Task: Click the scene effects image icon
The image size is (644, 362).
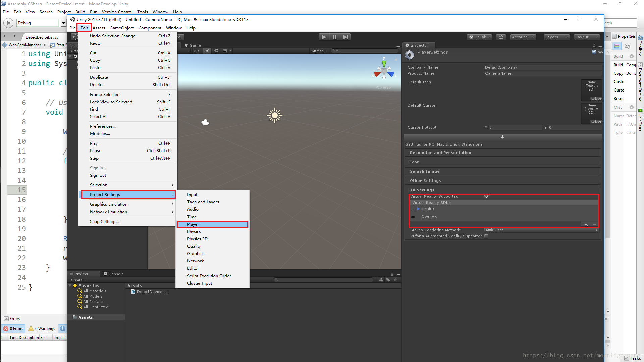Action: [x=225, y=51]
